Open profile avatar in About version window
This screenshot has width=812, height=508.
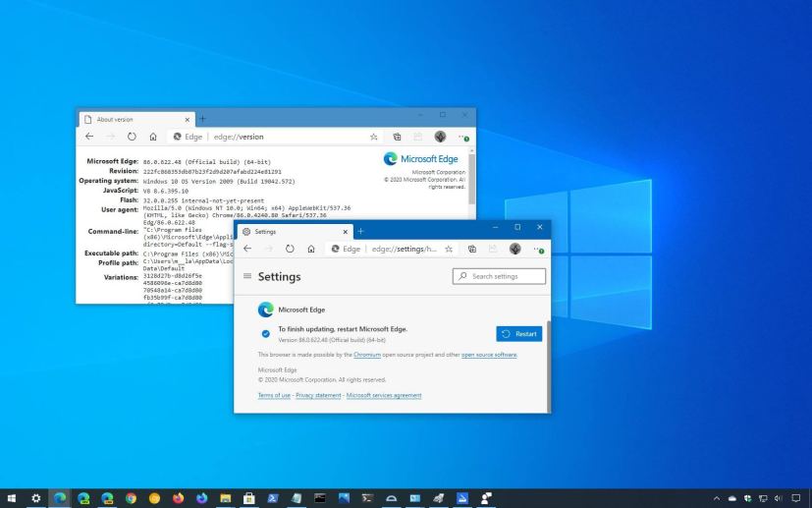coord(440,137)
